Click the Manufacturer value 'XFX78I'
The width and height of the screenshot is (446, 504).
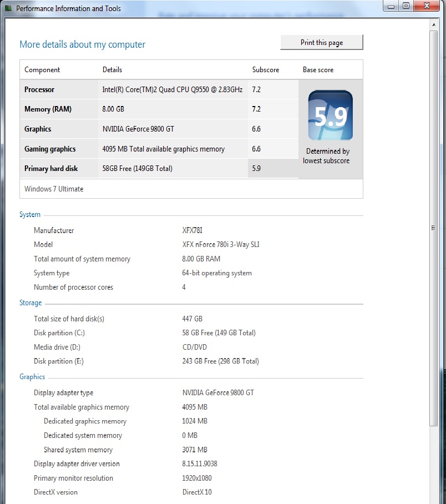(192, 230)
